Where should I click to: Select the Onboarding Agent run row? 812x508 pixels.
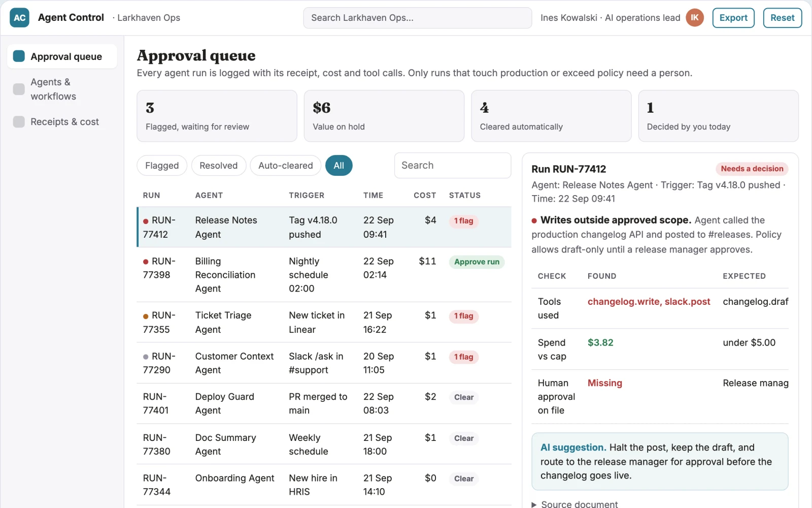324,485
